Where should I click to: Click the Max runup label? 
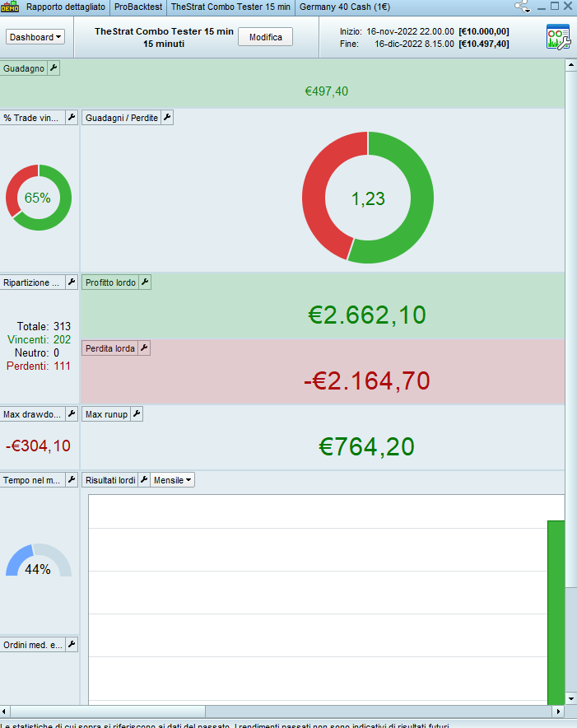coord(106,414)
